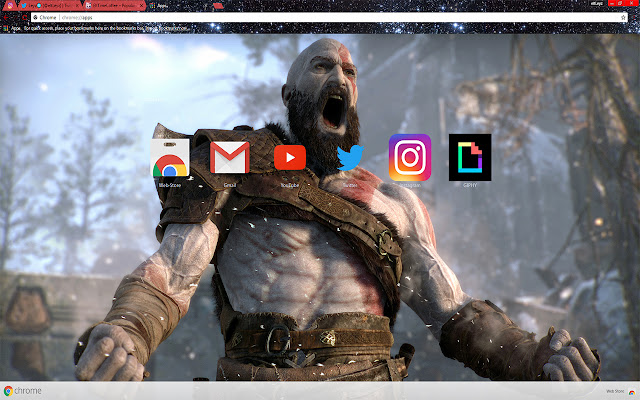Screen dimensions: 640x400
Task: Reload the page with the refresh icon
Action: click(x=24, y=18)
